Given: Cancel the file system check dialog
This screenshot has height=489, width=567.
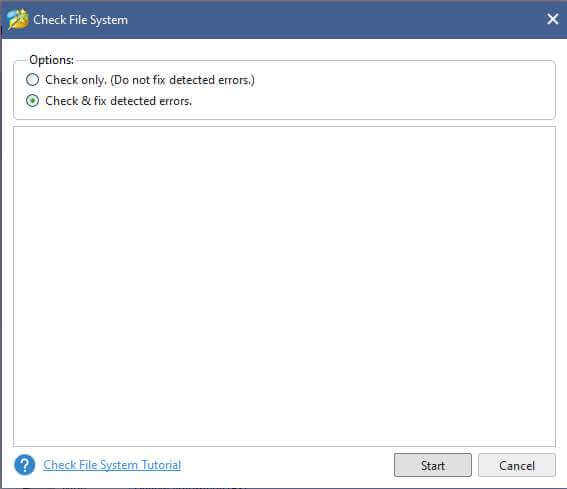Looking at the screenshot, I should pos(516,465).
